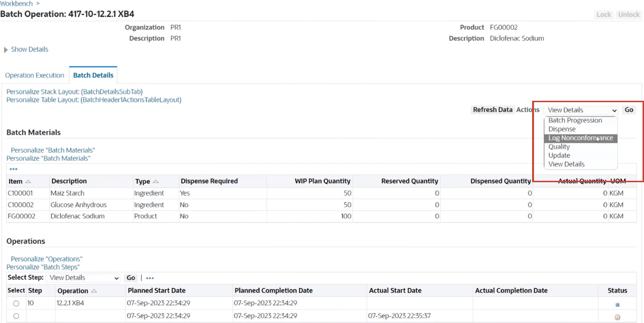Screen dimensions: 644x323
Task: Click the WIP Plan Quantity value 100
Action: point(346,216)
